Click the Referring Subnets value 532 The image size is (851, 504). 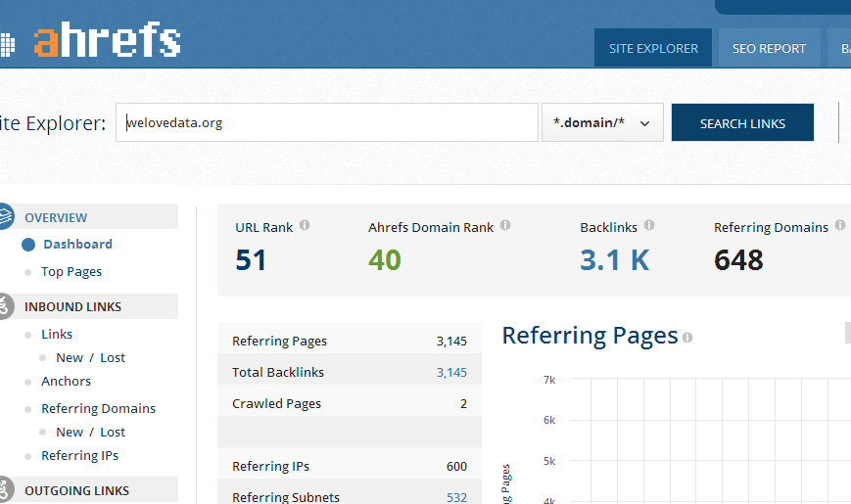456,497
